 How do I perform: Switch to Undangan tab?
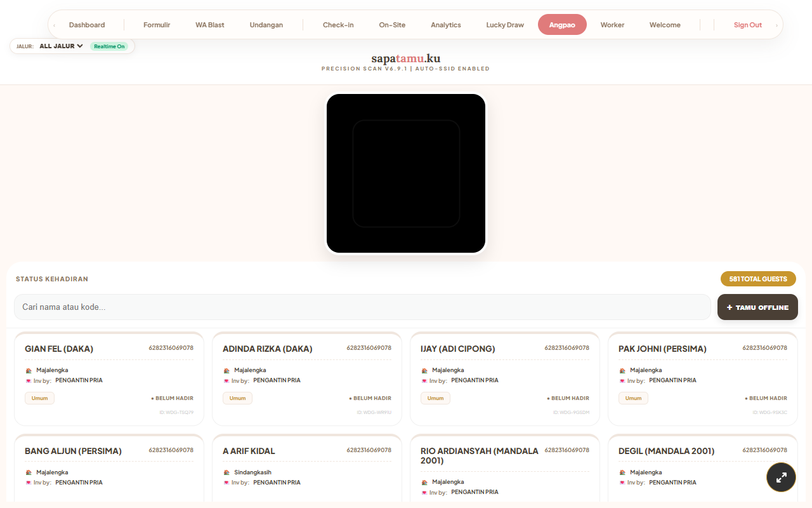266,25
